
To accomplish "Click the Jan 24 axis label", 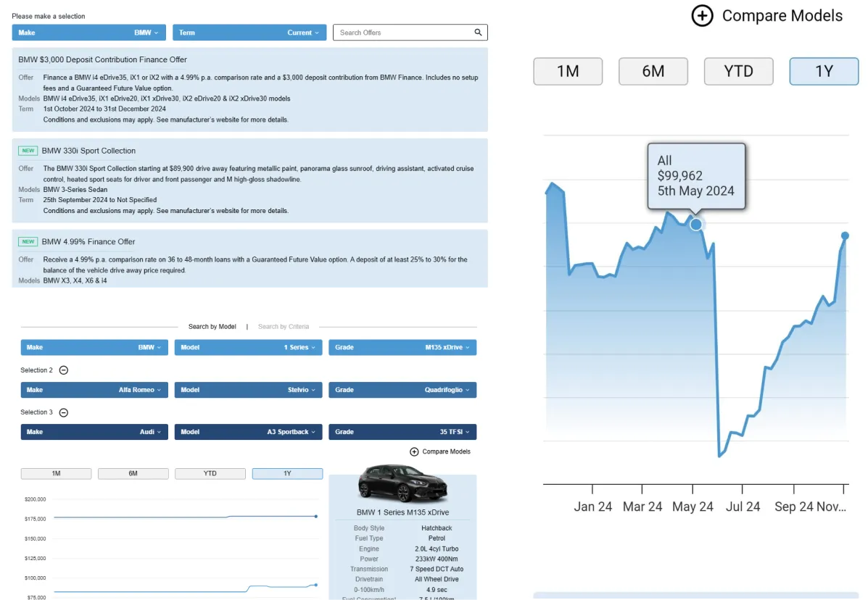I will [593, 507].
